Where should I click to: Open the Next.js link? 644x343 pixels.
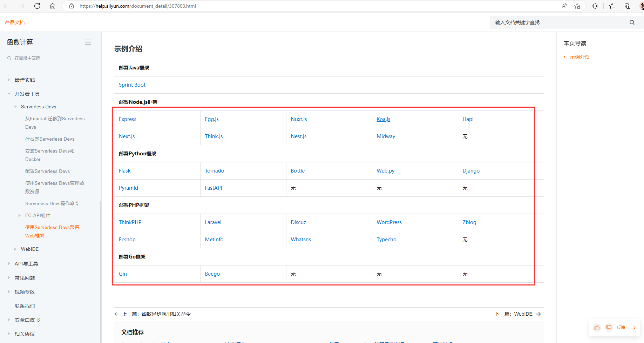[x=127, y=136]
